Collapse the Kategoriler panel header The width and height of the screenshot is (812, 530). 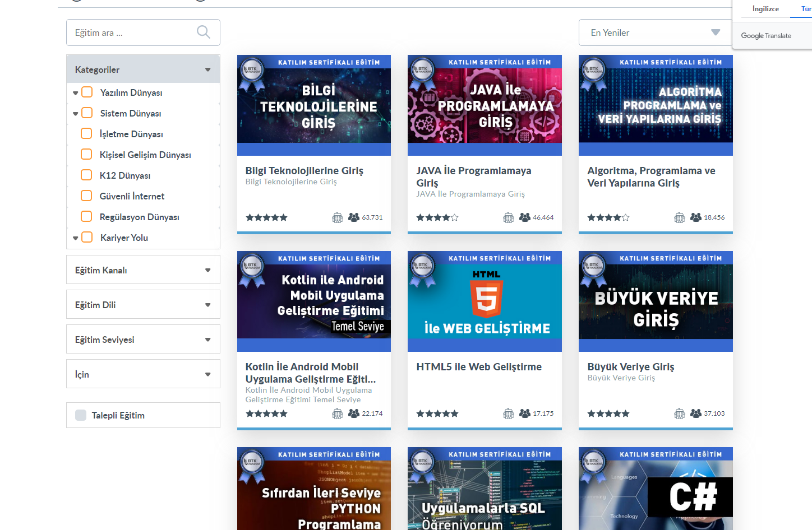pos(143,69)
